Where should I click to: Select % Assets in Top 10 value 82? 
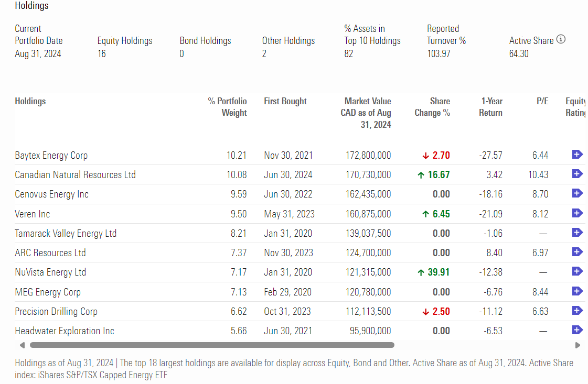(x=348, y=54)
